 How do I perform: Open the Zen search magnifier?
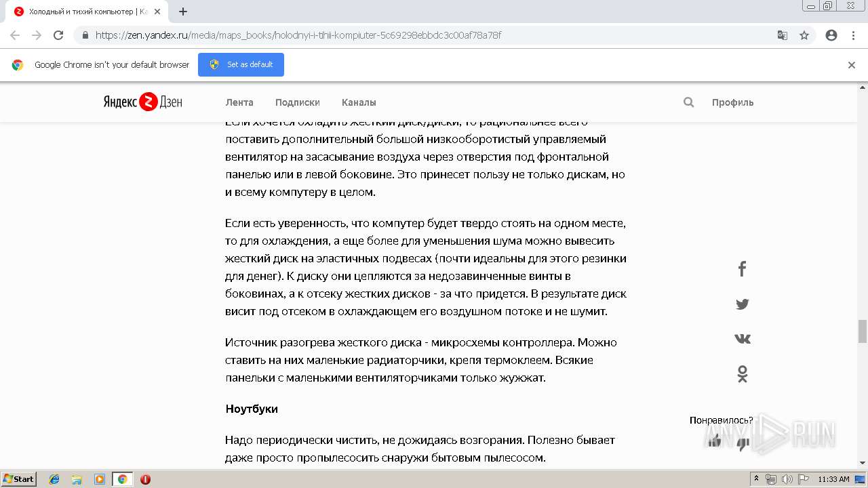tap(688, 102)
